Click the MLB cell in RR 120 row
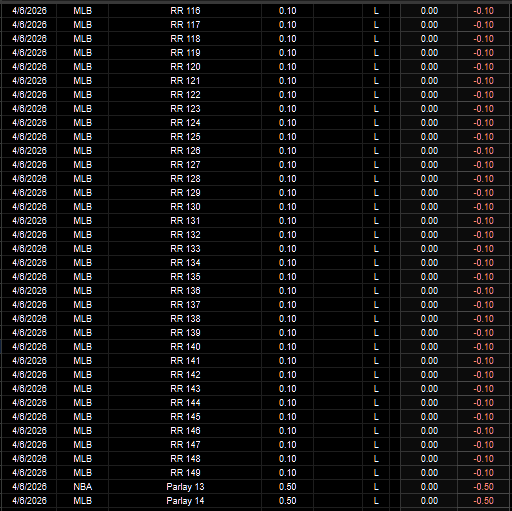 click(83, 67)
